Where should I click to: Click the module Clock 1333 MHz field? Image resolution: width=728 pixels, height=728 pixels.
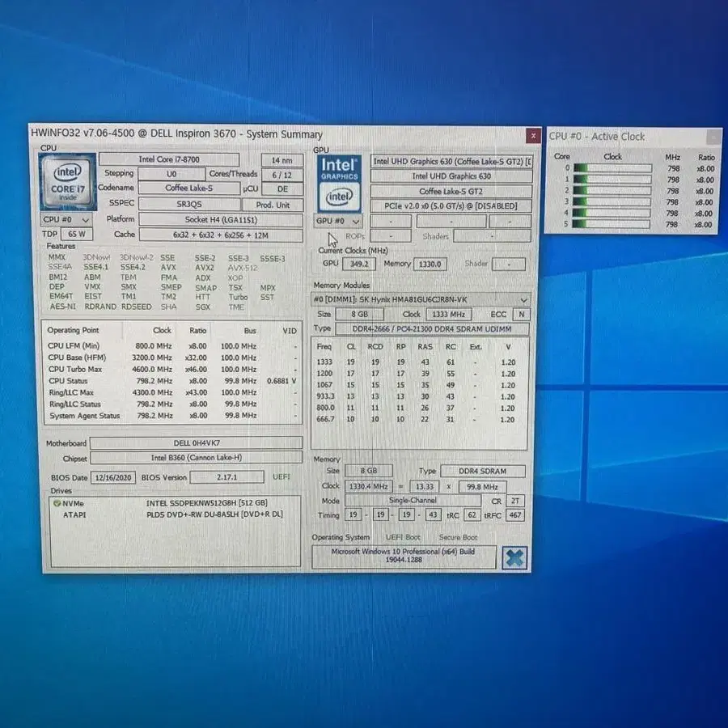coord(448,315)
